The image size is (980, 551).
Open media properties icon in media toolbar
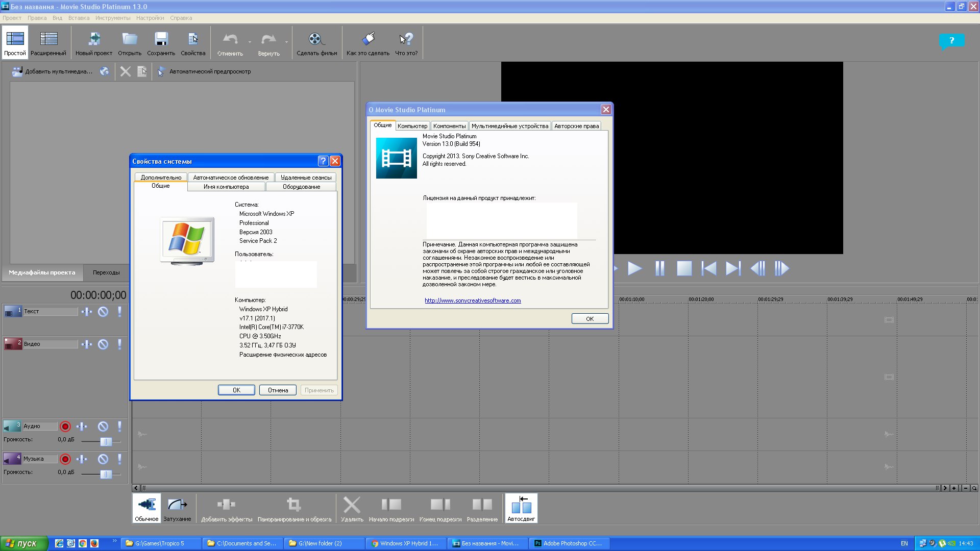click(142, 71)
